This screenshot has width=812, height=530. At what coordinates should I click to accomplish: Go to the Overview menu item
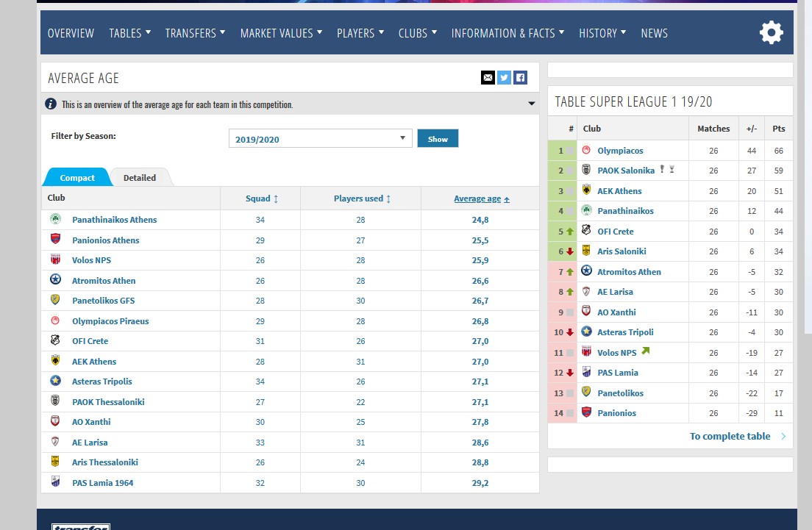[x=71, y=33]
